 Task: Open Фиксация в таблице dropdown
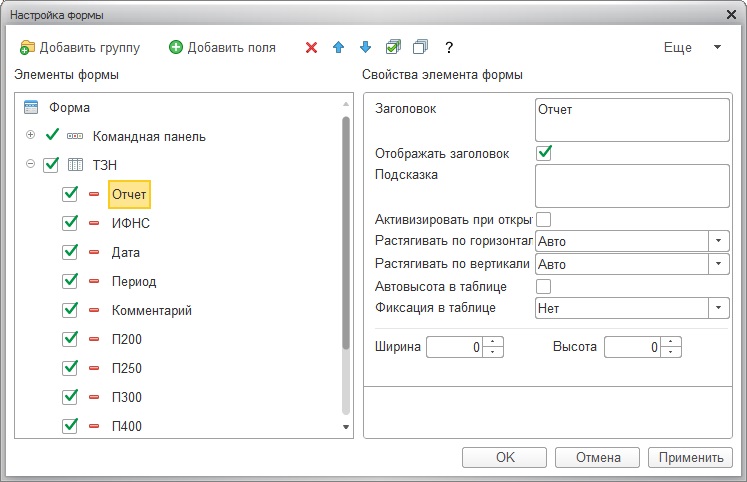pyautogui.click(x=718, y=308)
